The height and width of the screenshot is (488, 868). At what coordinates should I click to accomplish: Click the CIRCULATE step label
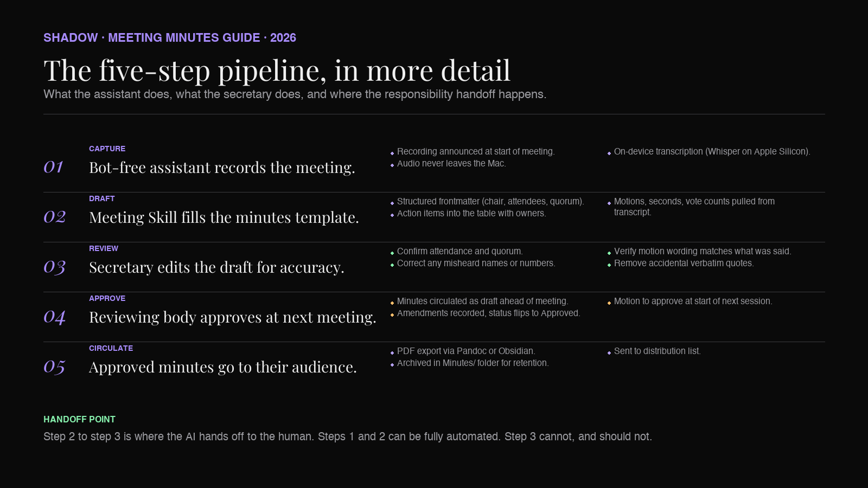111,348
